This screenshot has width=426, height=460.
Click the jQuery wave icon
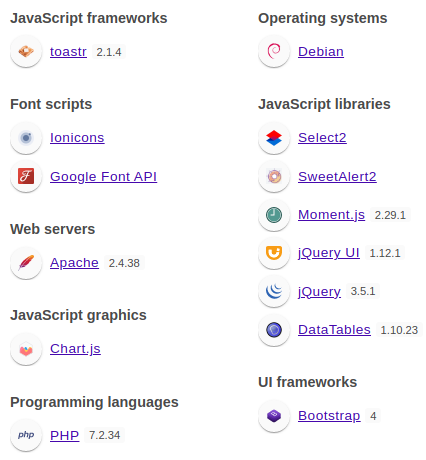coord(274,291)
